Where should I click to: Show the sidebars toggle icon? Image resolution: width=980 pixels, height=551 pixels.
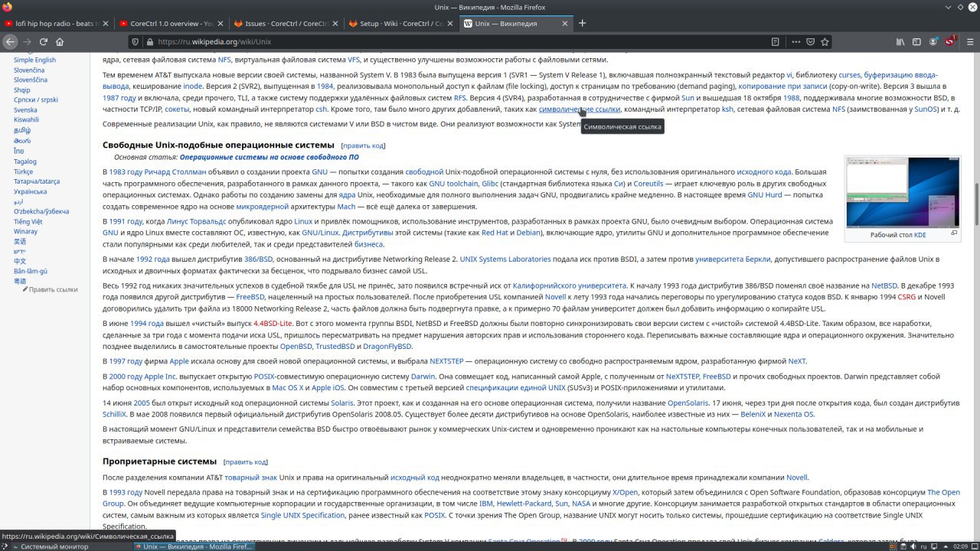point(918,42)
